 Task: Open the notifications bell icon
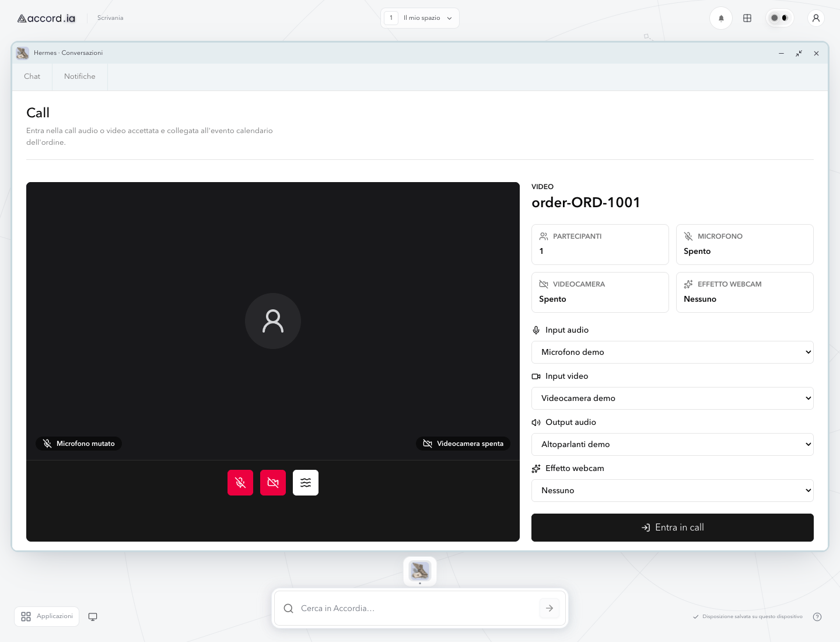point(721,18)
